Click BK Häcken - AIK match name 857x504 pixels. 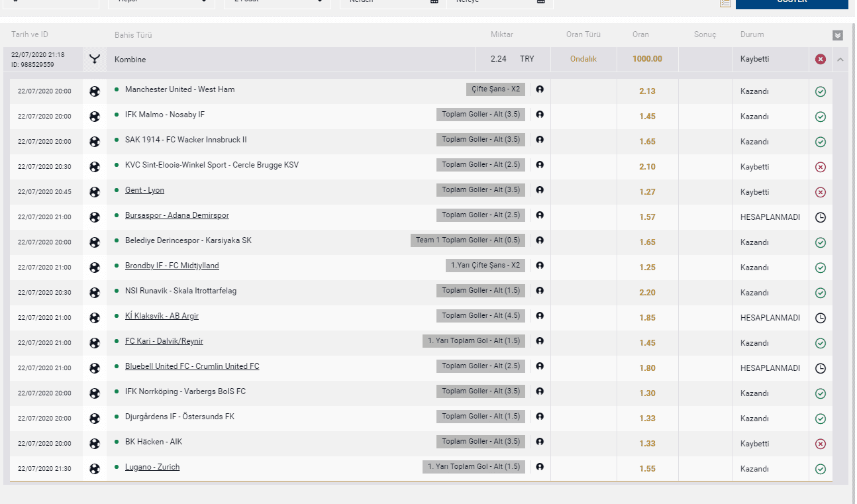point(154,442)
